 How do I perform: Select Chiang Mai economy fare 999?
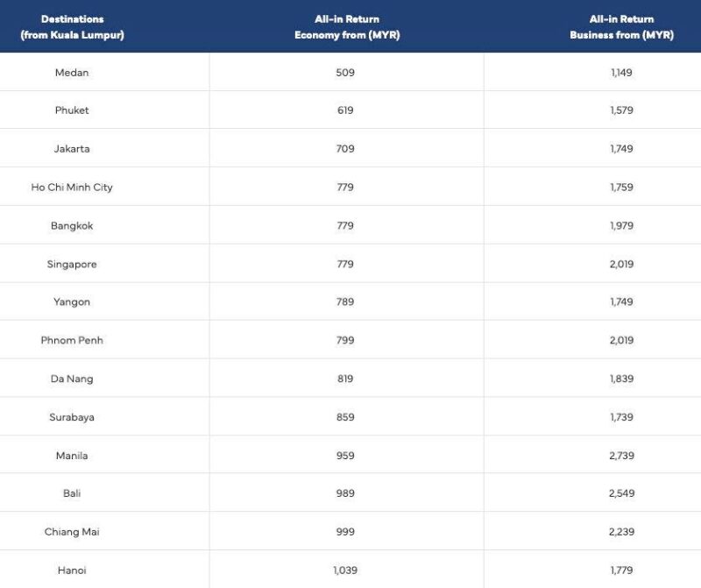(345, 531)
